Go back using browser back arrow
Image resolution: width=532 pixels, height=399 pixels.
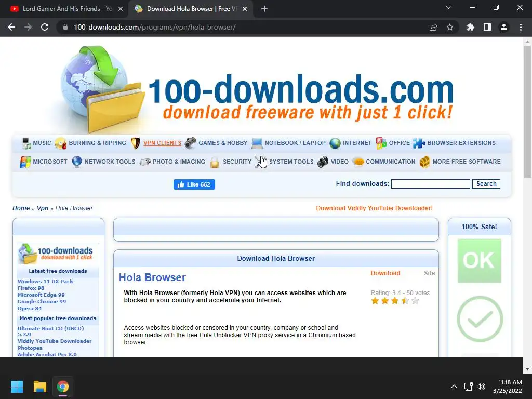11,27
